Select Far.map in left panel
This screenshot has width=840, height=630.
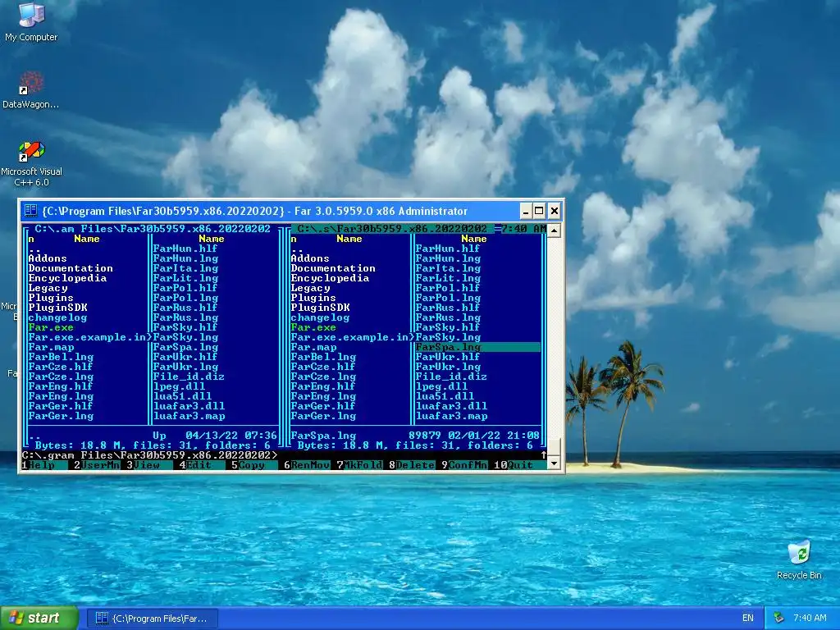51,347
